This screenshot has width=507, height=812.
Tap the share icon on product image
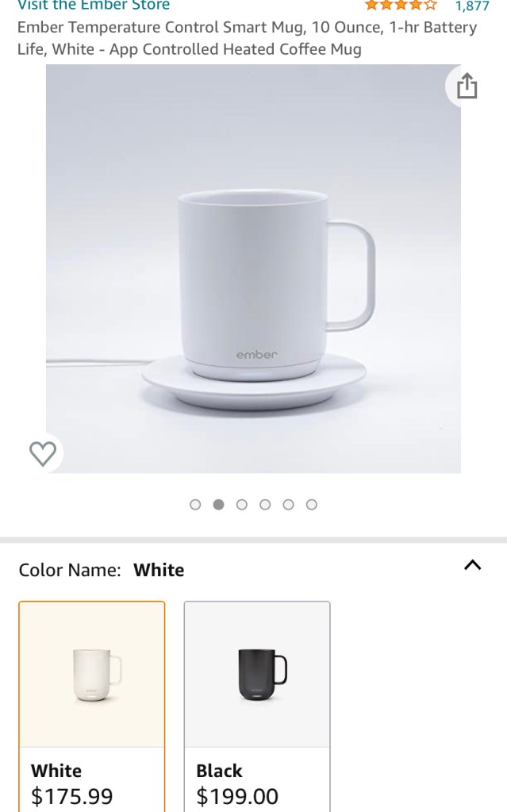467,86
